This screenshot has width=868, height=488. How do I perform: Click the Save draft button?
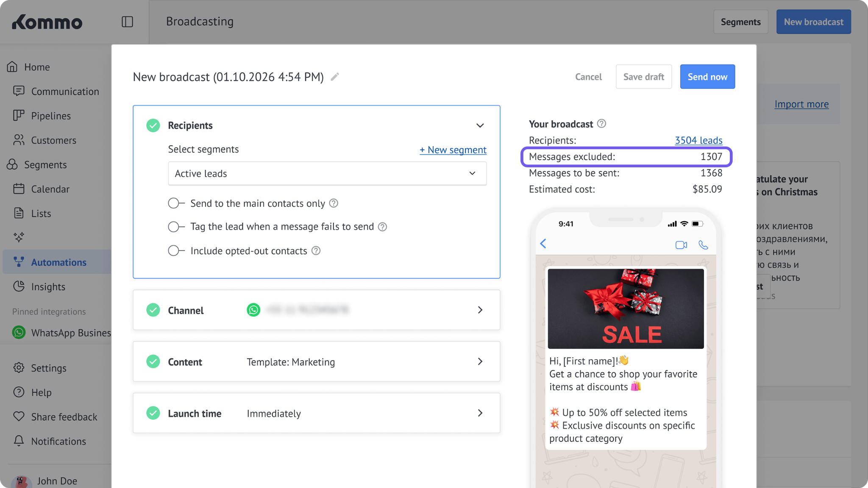(x=643, y=77)
